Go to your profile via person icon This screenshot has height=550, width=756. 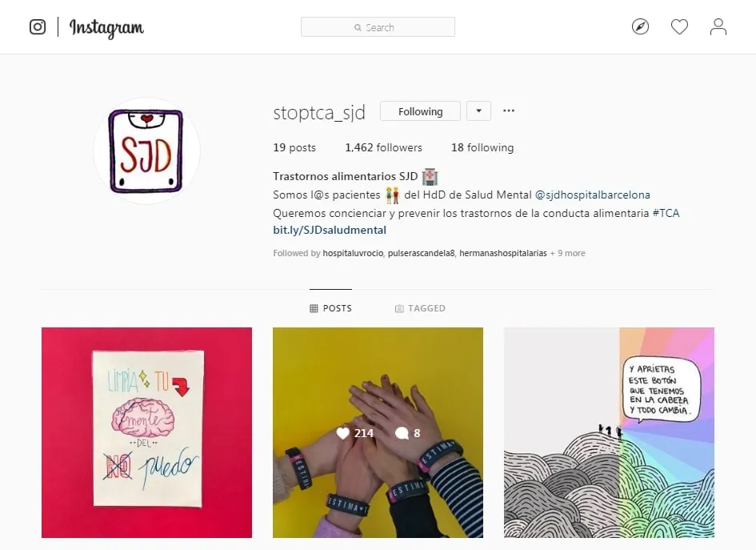click(x=718, y=26)
